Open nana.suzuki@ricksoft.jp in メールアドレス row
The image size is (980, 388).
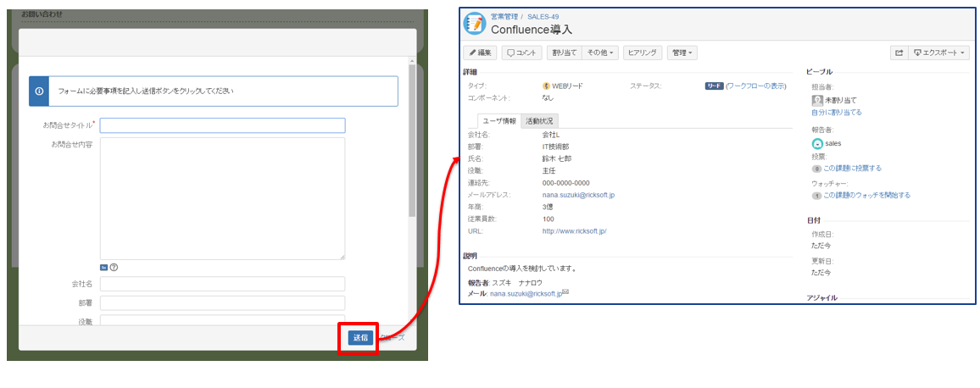point(579,195)
